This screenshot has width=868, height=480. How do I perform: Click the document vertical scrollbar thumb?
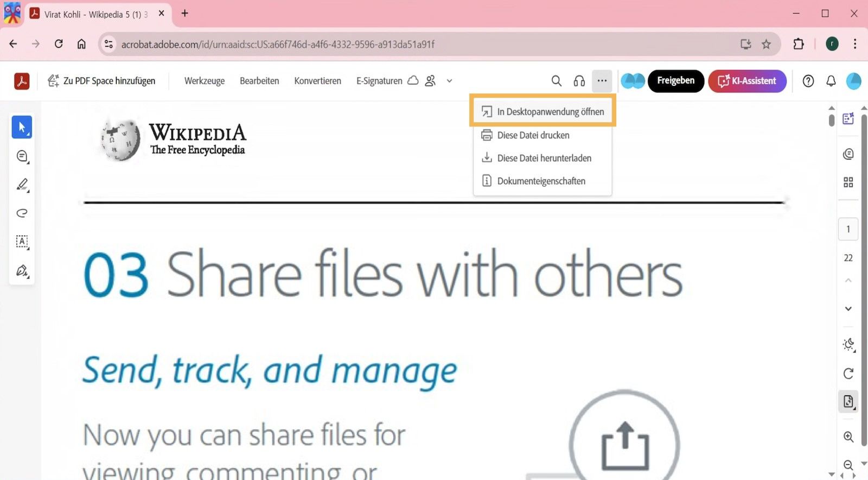pyautogui.click(x=832, y=119)
